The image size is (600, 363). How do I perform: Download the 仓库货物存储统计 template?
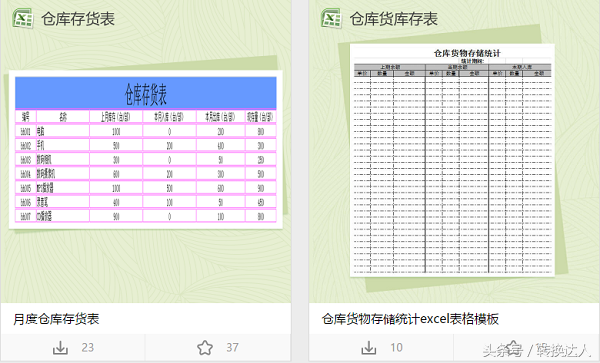point(368,347)
